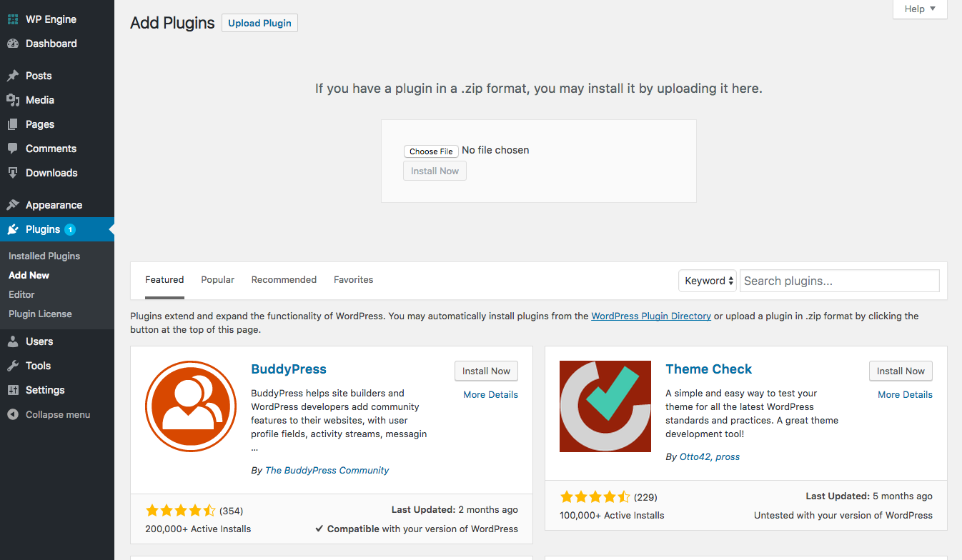Open the Keyword search type dropdown

[x=709, y=281]
